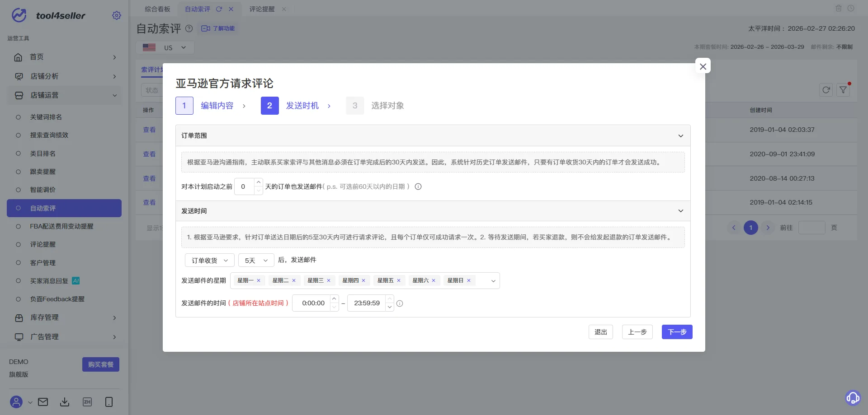Click 购买套餐 button
The height and width of the screenshot is (415, 868).
101,364
